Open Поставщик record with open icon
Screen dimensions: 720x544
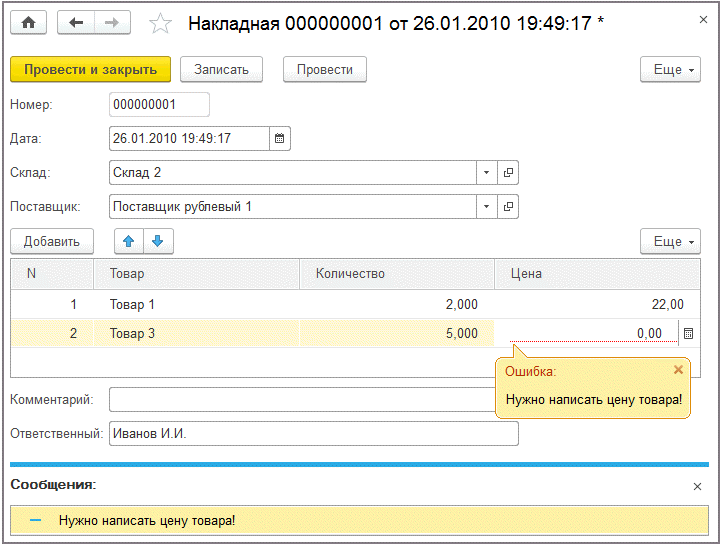coord(508,207)
